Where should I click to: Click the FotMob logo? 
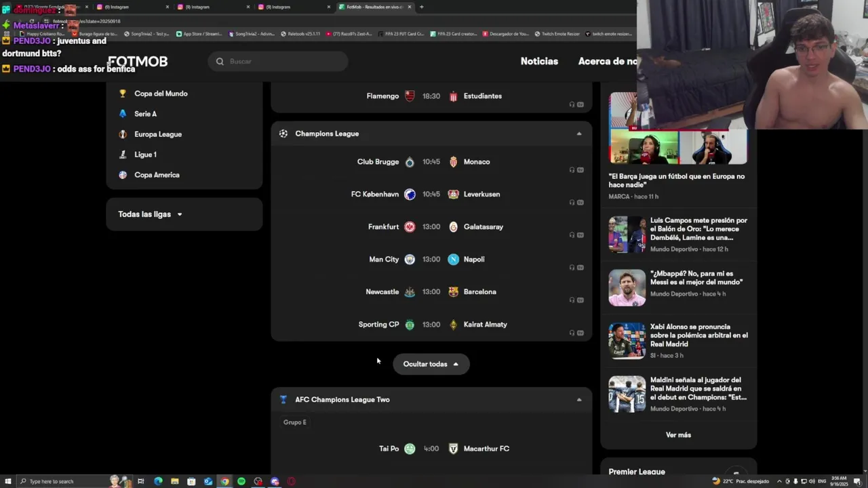click(x=138, y=62)
